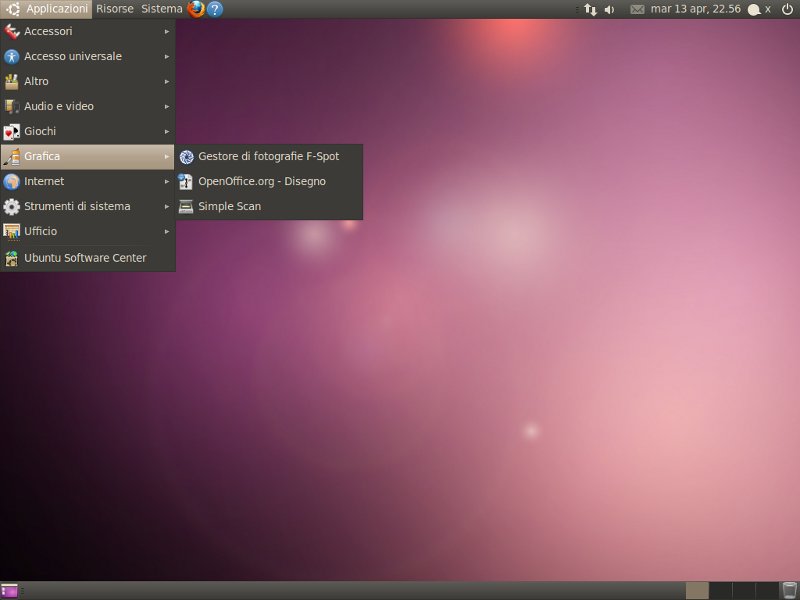Open the Trash icon in bottom panel
This screenshot has height=600, width=800.
coord(790,590)
